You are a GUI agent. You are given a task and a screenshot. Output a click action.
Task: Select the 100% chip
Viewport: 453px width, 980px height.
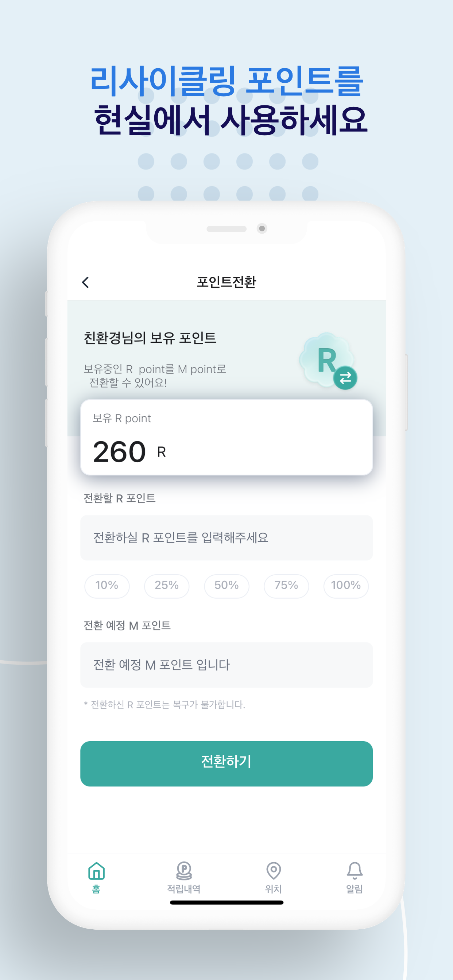pyautogui.click(x=346, y=586)
